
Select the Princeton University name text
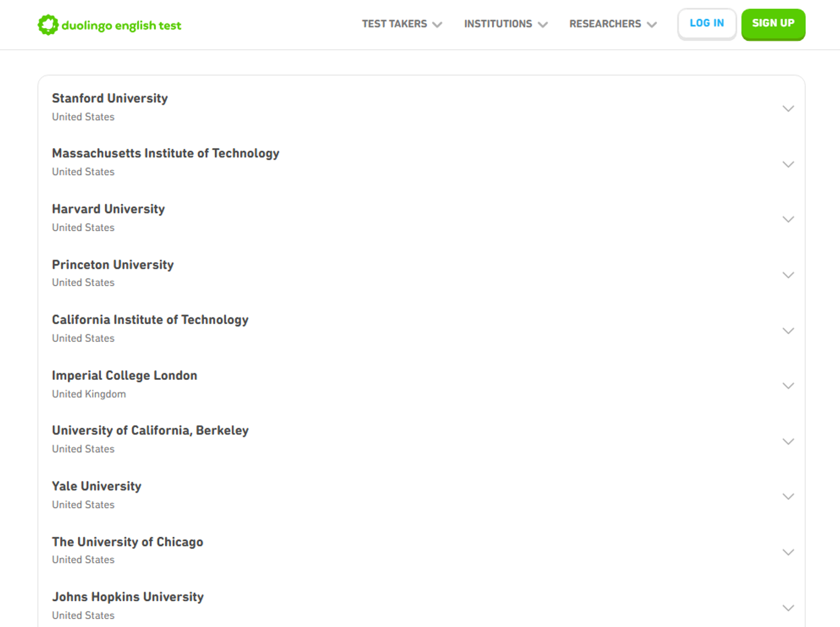pos(113,265)
